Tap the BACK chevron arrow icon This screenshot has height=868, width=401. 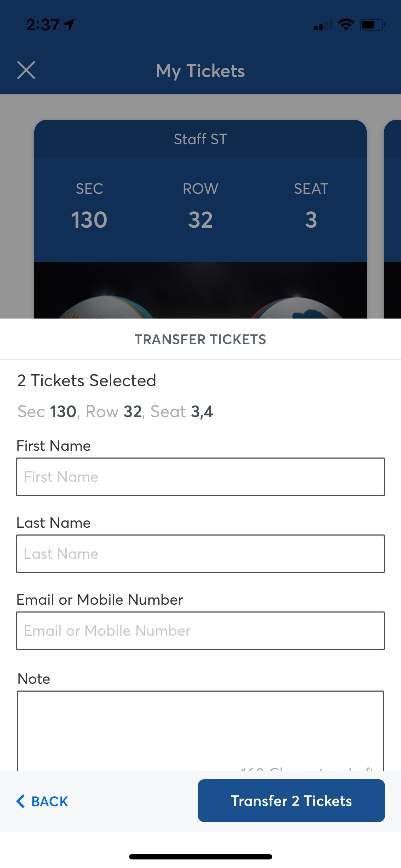click(x=21, y=801)
